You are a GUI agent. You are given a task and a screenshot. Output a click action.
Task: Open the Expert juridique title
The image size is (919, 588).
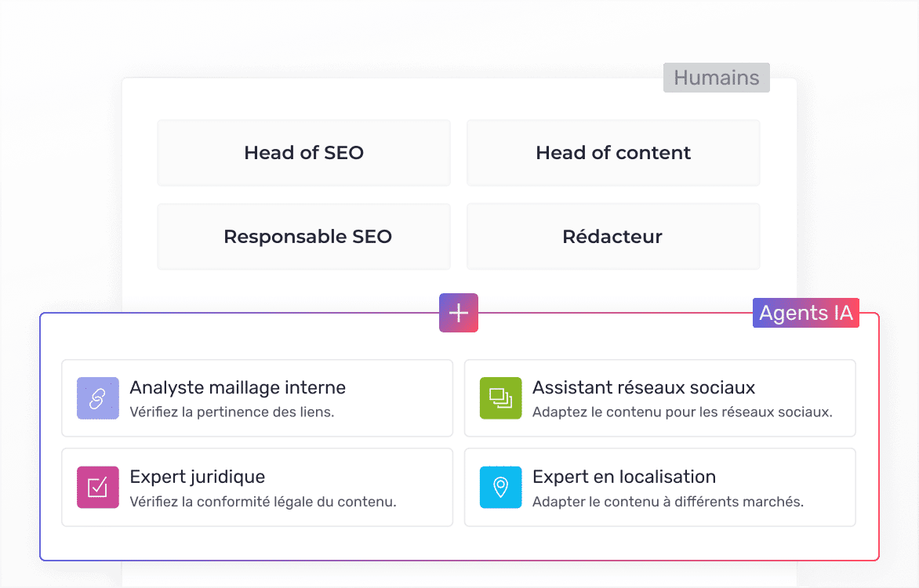click(197, 477)
